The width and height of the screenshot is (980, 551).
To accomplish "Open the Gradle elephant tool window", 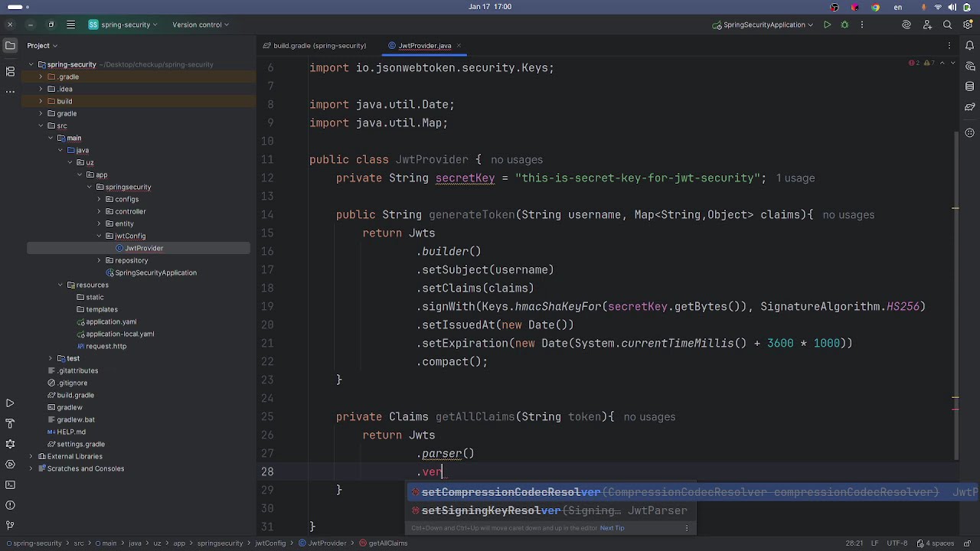I will [x=969, y=107].
